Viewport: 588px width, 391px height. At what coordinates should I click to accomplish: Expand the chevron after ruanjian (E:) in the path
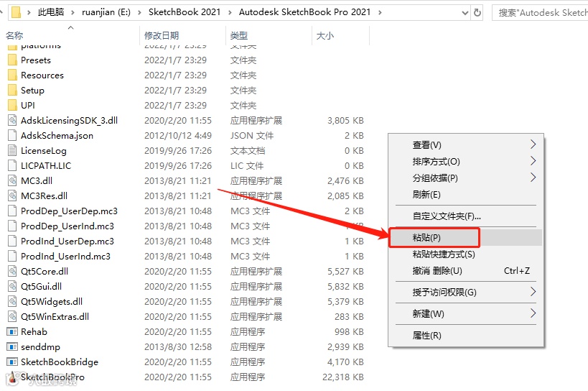pyautogui.click(x=139, y=12)
